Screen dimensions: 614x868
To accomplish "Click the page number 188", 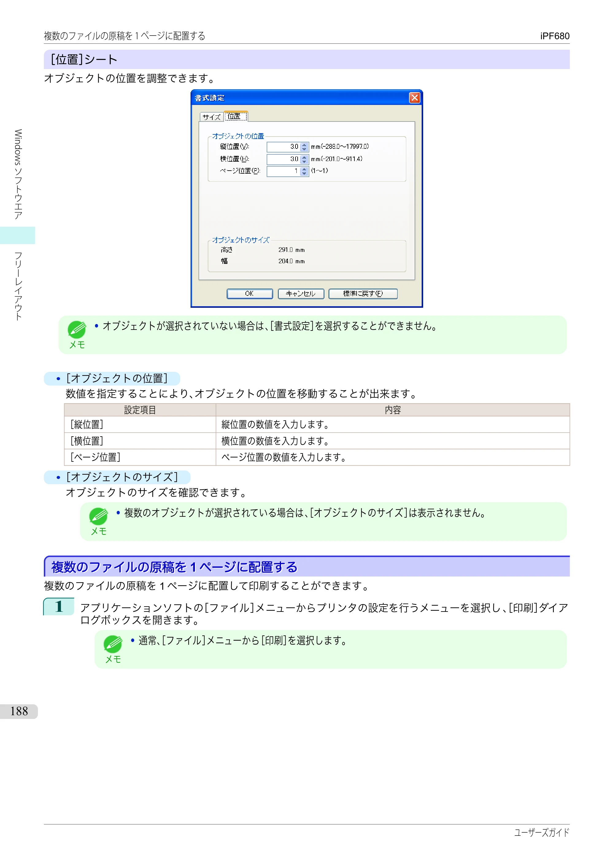I will [x=19, y=712].
